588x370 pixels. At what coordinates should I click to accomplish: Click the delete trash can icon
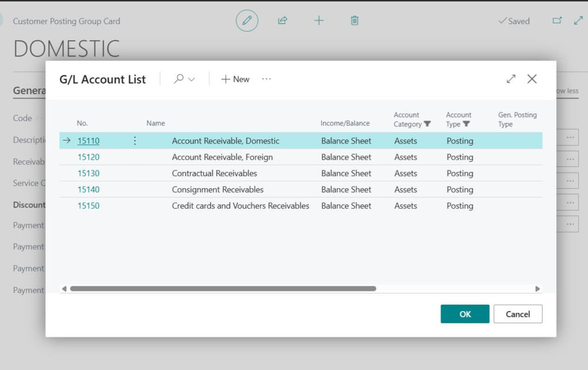pos(354,21)
